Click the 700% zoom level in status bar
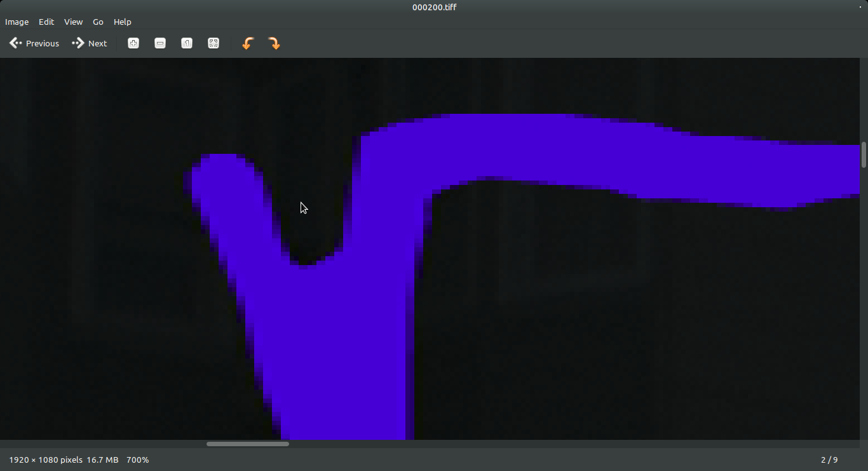868x471 pixels. click(138, 460)
